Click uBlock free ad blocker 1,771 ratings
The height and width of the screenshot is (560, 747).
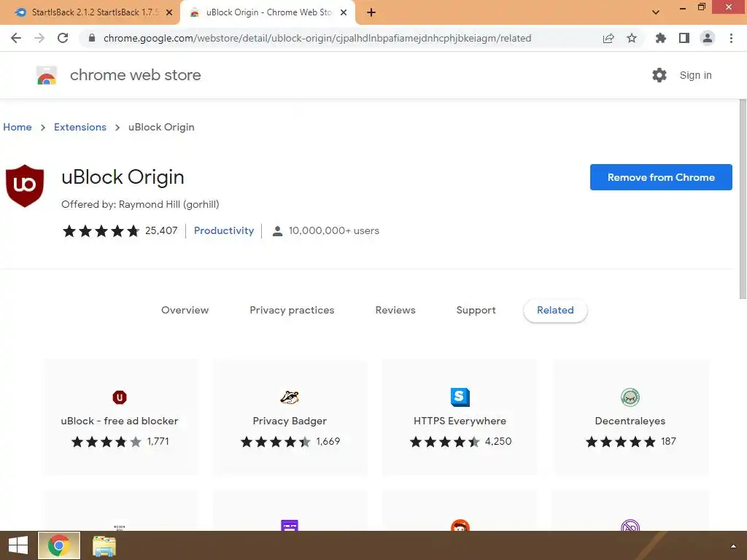158,441
